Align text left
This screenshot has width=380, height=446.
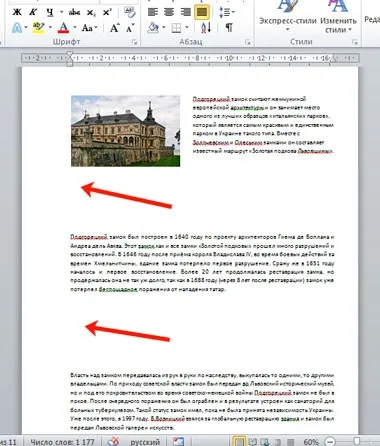click(x=153, y=12)
